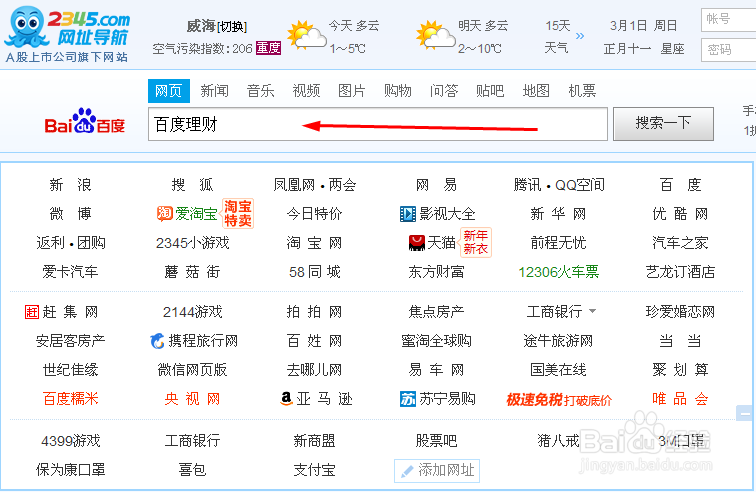Click the 添加网址 button

437,470
